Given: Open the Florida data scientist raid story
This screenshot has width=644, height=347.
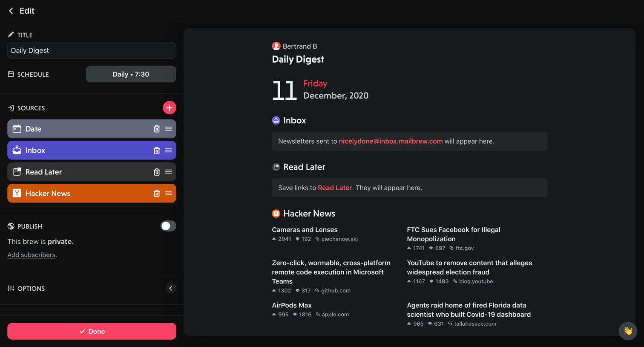Looking at the screenshot, I should pyautogui.click(x=469, y=310).
